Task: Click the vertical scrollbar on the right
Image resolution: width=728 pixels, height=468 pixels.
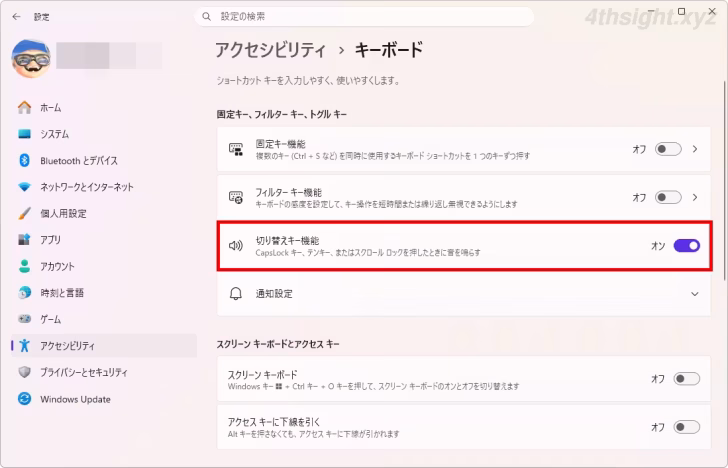Action: tap(724, 181)
